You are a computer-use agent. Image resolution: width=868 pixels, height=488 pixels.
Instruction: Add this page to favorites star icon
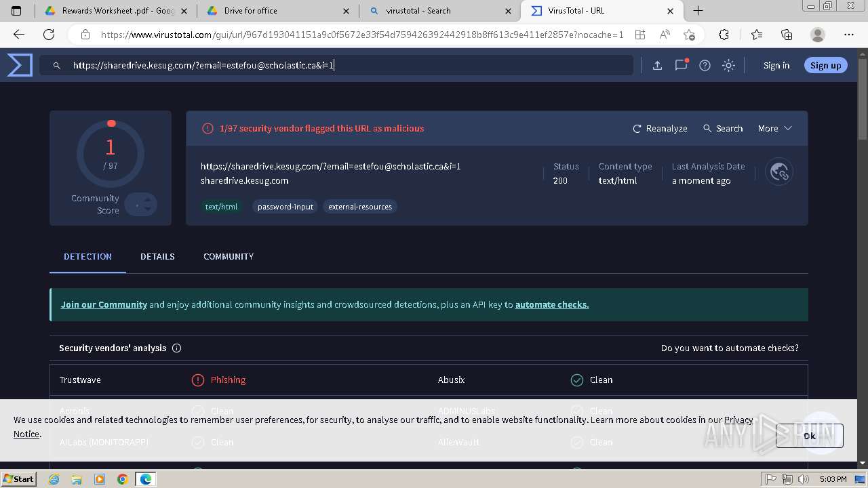[690, 35]
